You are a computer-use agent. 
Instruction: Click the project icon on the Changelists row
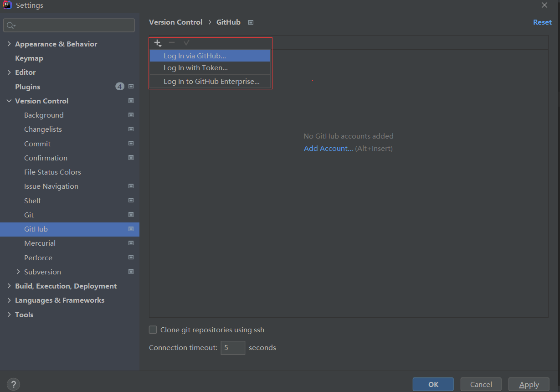click(131, 129)
